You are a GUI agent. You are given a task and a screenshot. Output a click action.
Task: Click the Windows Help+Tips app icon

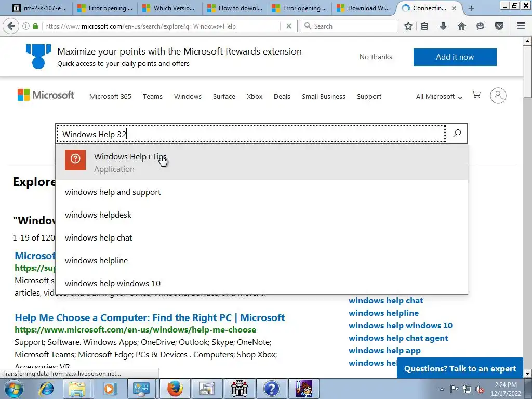(x=75, y=160)
